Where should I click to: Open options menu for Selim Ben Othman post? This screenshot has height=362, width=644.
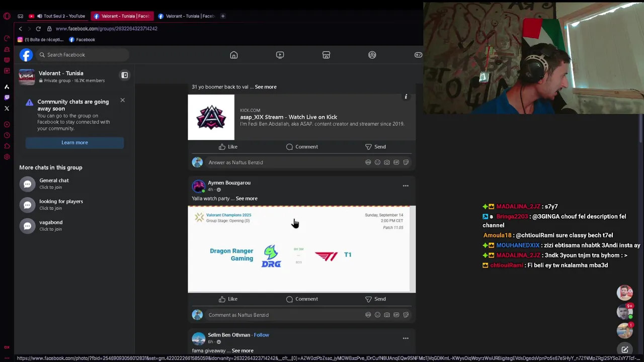(x=406, y=338)
